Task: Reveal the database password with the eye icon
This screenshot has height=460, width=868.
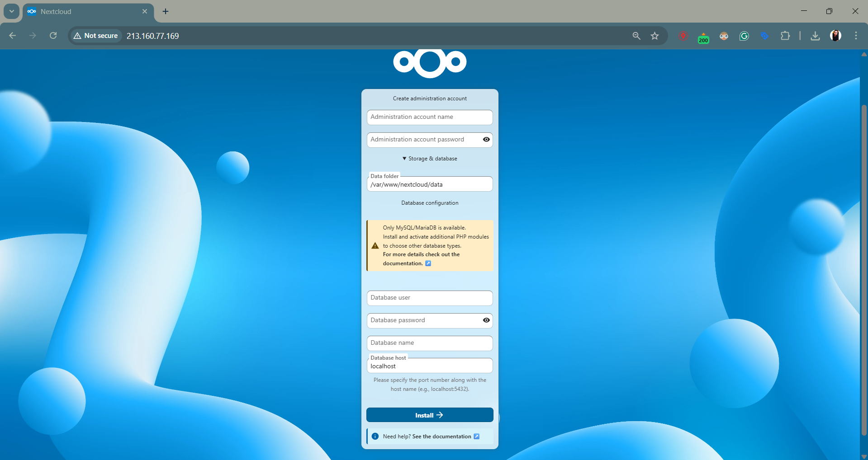Action: pos(486,320)
